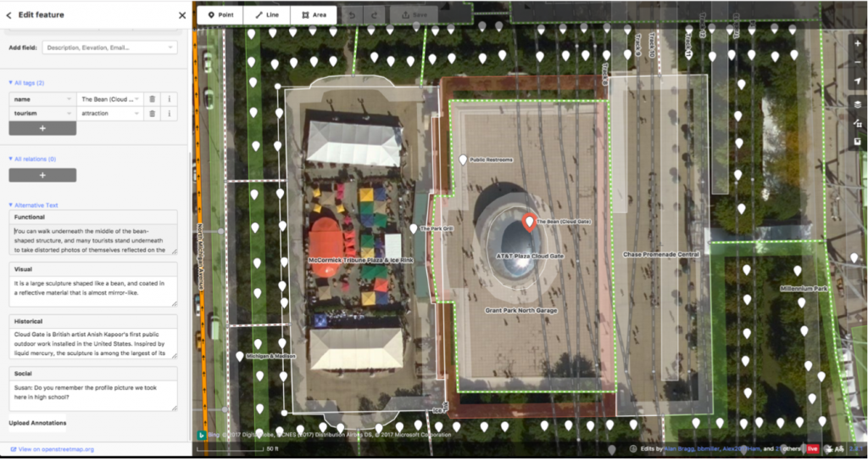Add a new relation with the plus button
Screen dimensions: 868x461
tap(42, 175)
